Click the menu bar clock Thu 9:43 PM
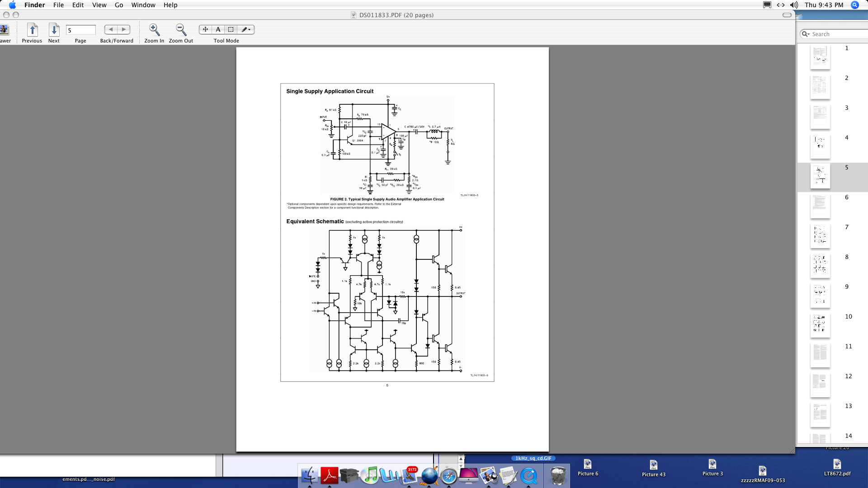The image size is (868, 488). coord(824,5)
